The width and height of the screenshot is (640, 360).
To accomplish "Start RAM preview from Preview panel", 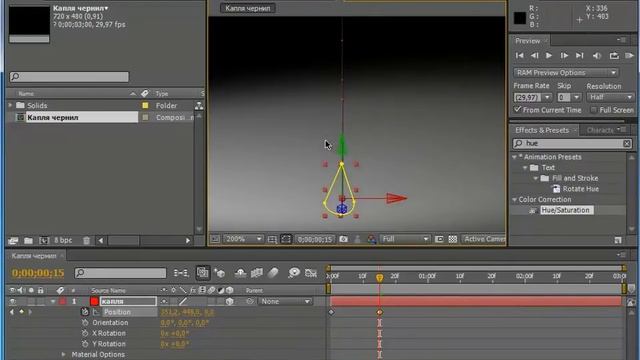I will coord(629,56).
